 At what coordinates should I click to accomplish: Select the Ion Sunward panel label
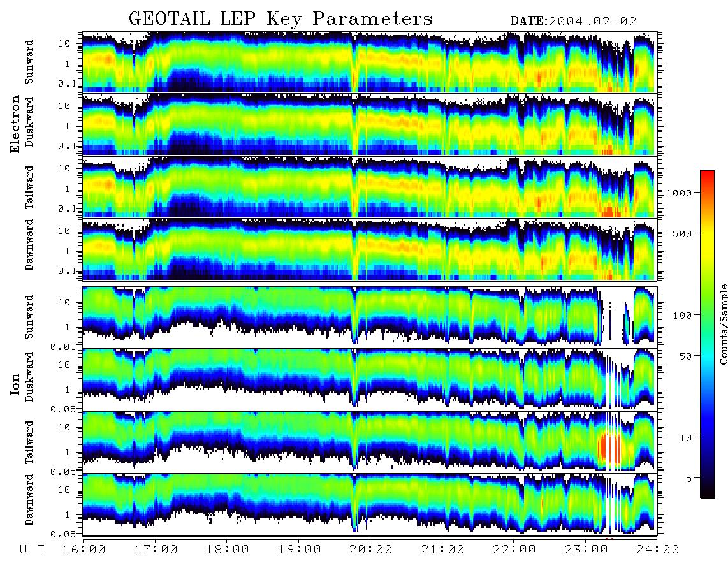29,317
